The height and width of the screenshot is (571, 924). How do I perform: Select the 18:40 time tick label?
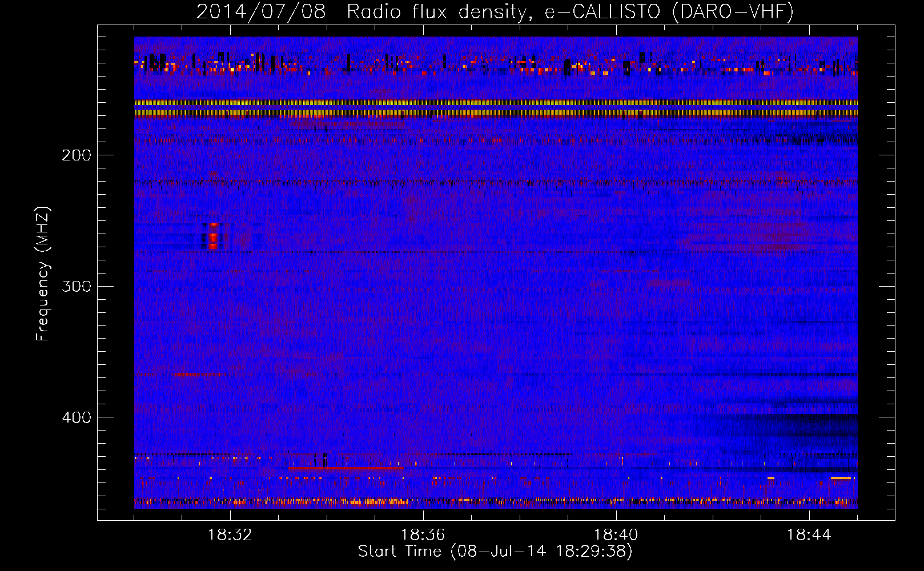coord(616,535)
